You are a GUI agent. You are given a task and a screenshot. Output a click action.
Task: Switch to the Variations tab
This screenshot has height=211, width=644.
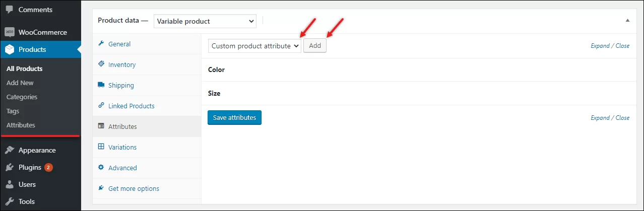tap(122, 147)
